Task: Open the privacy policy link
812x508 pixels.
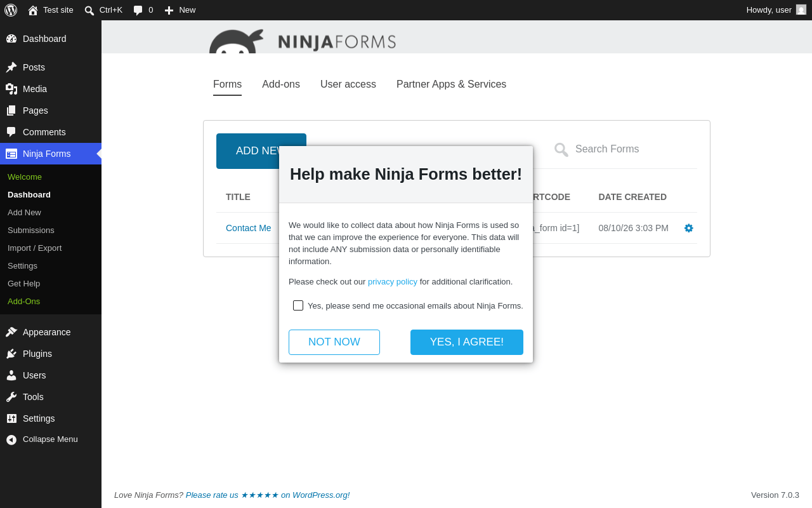Action: (x=393, y=282)
